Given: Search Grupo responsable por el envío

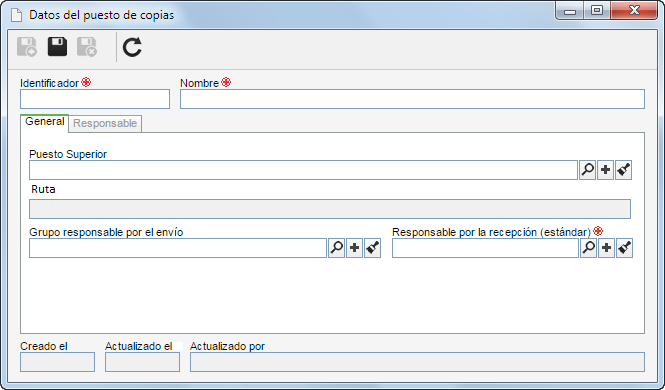Looking at the screenshot, I should tap(336, 248).
